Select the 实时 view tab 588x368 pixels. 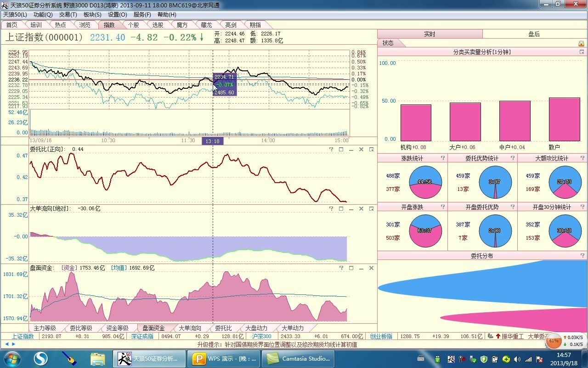pyautogui.click(x=430, y=34)
